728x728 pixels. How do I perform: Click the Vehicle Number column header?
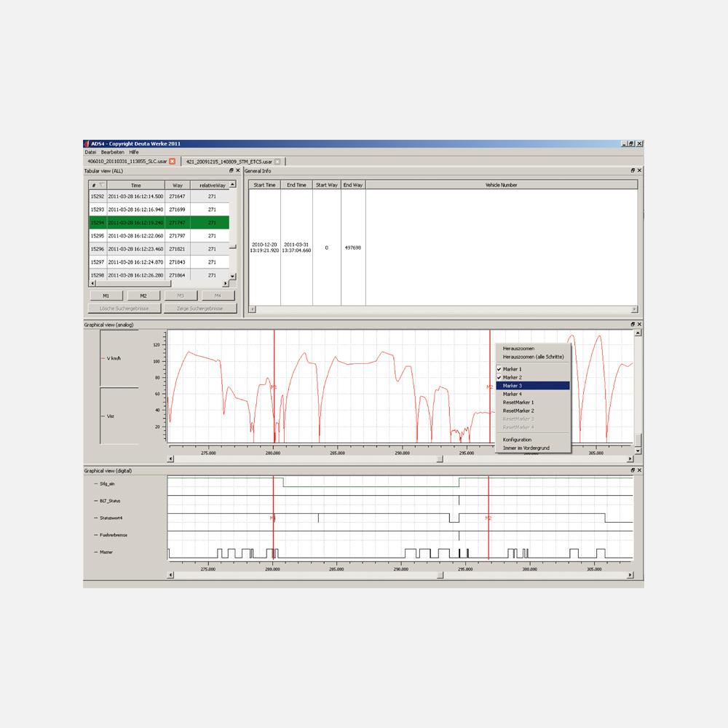click(x=502, y=185)
